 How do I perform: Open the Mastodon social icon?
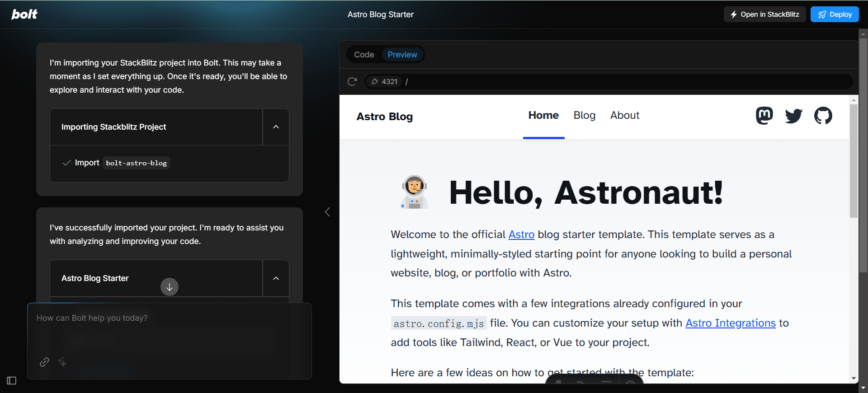[x=764, y=116]
